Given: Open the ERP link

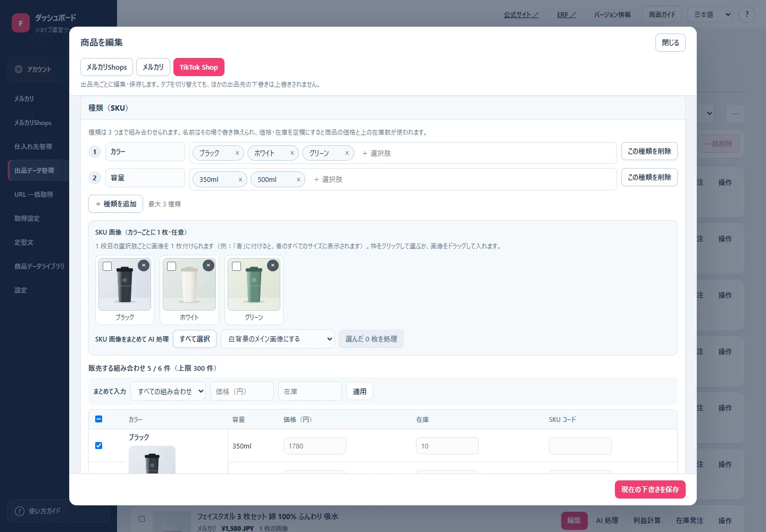Looking at the screenshot, I should click(567, 15).
